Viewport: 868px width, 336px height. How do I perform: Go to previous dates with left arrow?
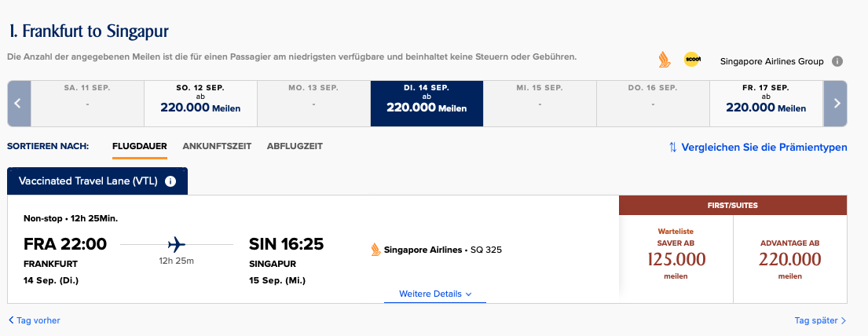click(19, 103)
